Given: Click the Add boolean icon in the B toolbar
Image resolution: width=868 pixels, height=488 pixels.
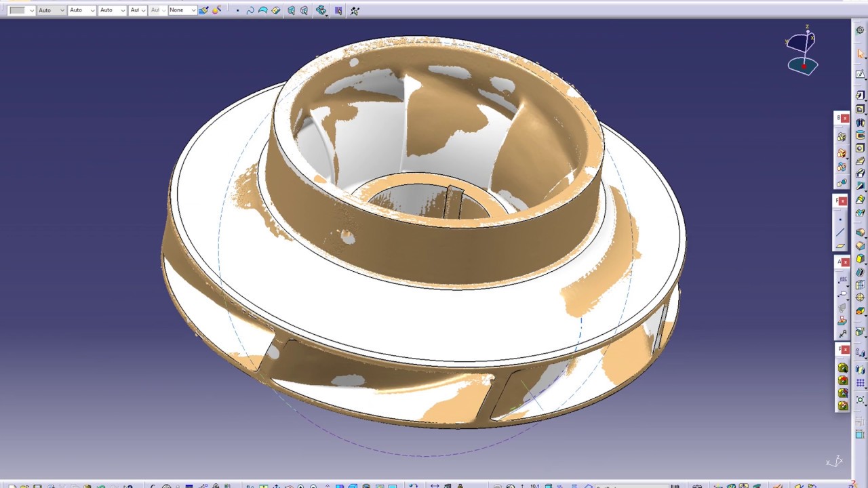Looking at the screenshot, I should click(841, 153).
